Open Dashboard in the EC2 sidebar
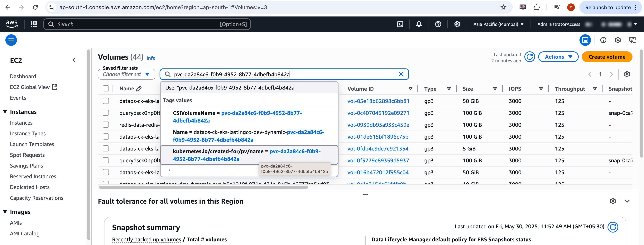 click(23, 76)
